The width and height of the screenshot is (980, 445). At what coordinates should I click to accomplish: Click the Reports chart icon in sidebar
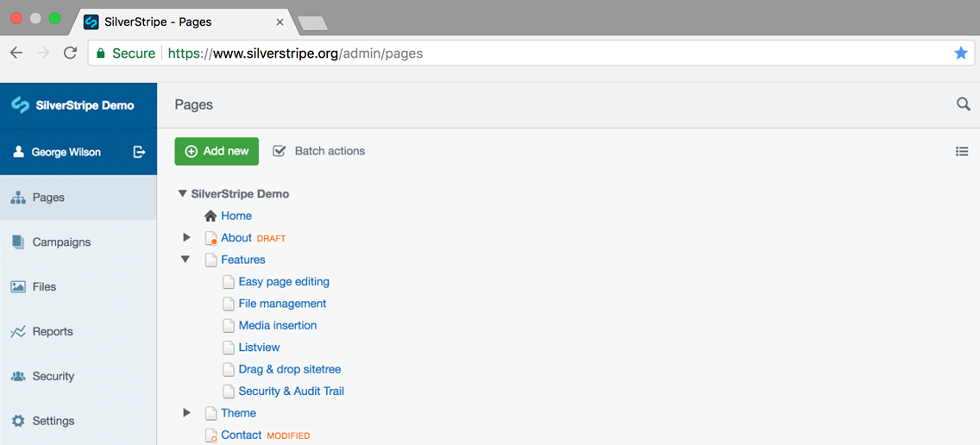coord(18,331)
